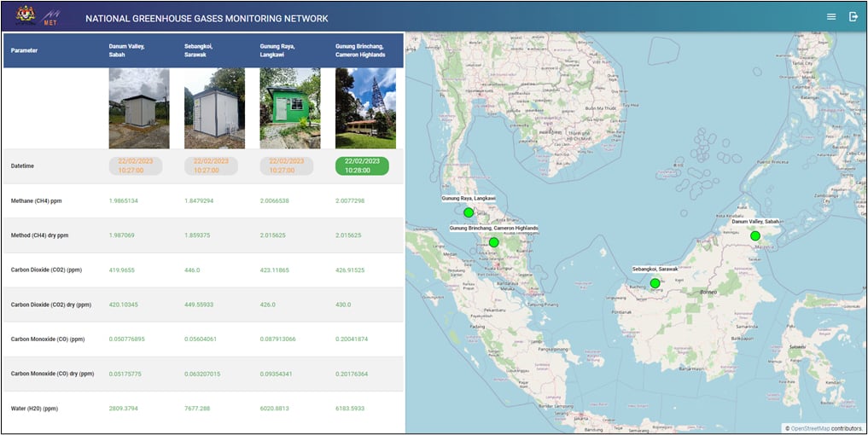Open the Sebangkoi station photo

pos(214,108)
